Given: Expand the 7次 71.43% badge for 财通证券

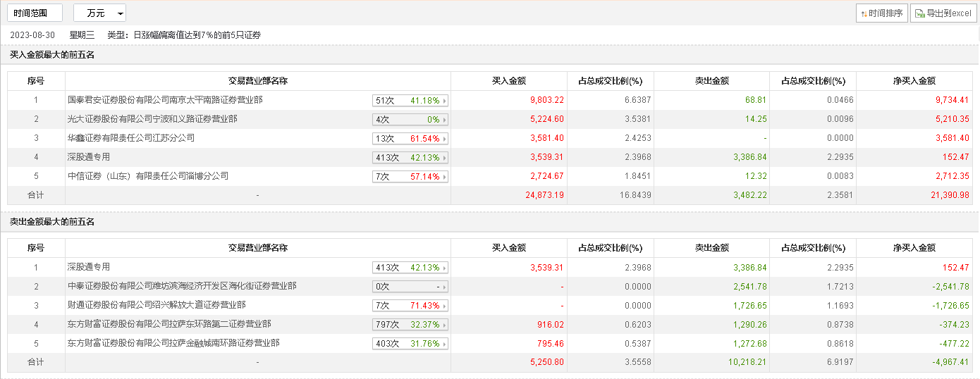Looking at the screenshot, I should click(x=411, y=306).
